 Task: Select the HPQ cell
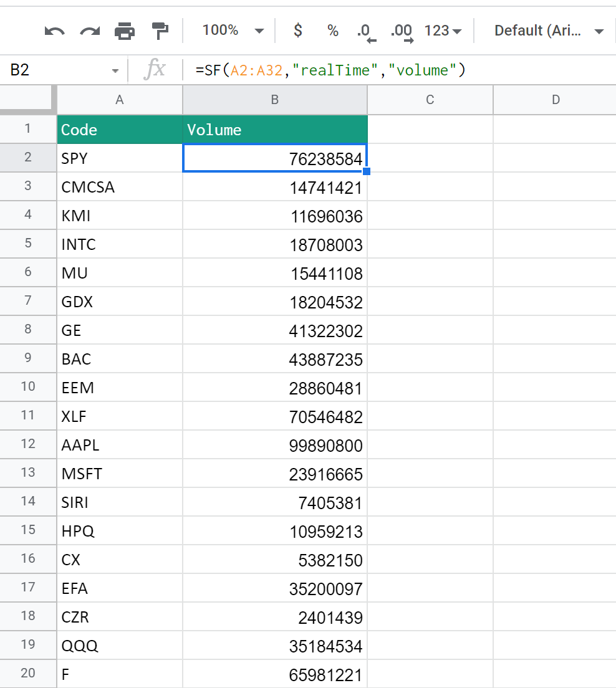point(120,530)
